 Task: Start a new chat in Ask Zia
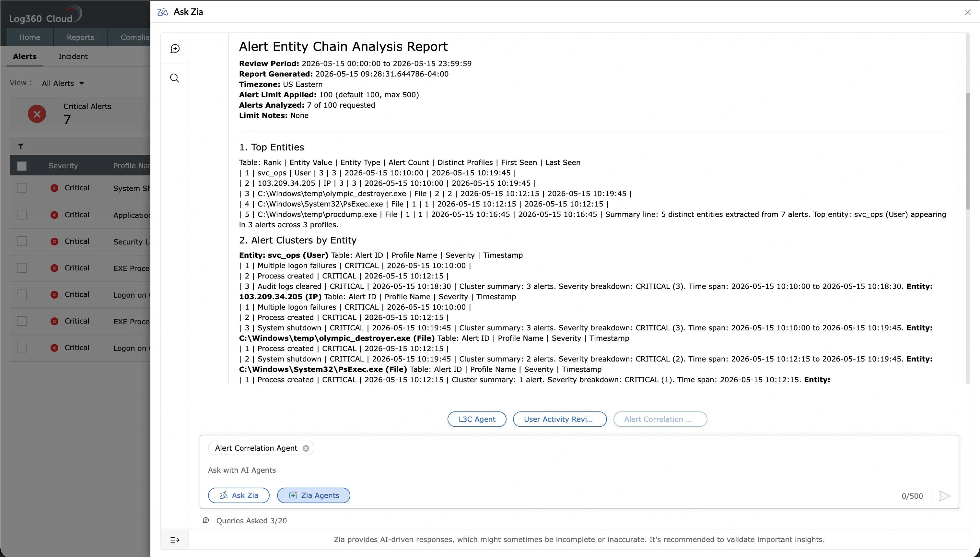coord(175,49)
